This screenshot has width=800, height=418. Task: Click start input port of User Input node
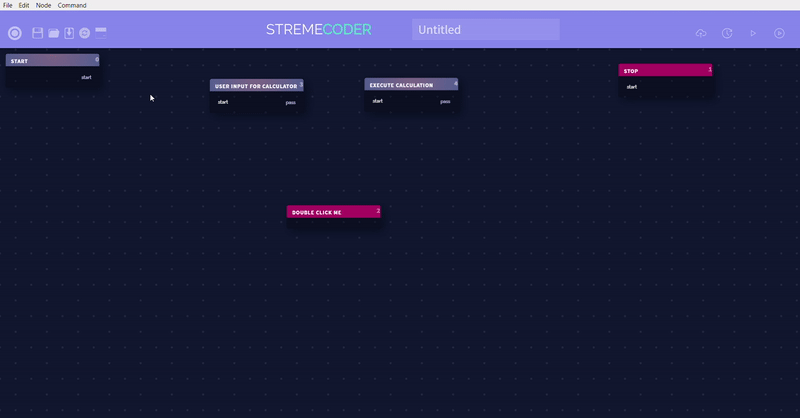click(223, 102)
